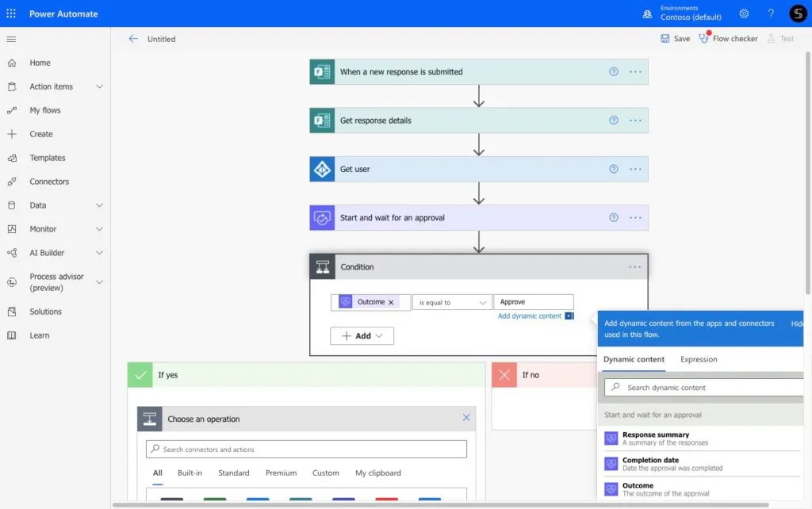This screenshot has width=812, height=509.
Task: Select the Dynamic content tab
Action: 634,359
